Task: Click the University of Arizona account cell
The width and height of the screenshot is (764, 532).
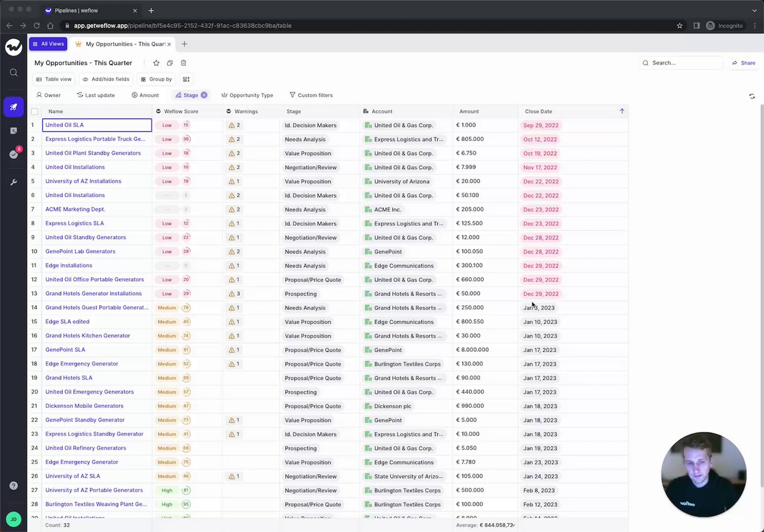Action: pos(402,182)
